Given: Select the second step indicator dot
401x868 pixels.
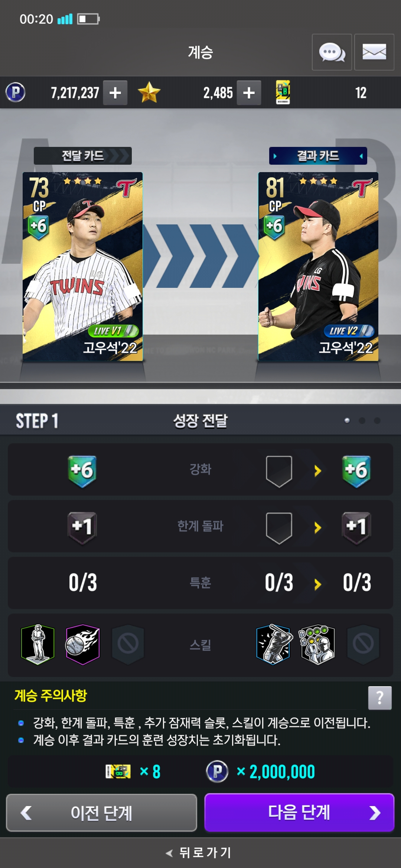Looking at the screenshot, I should [362, 420].
